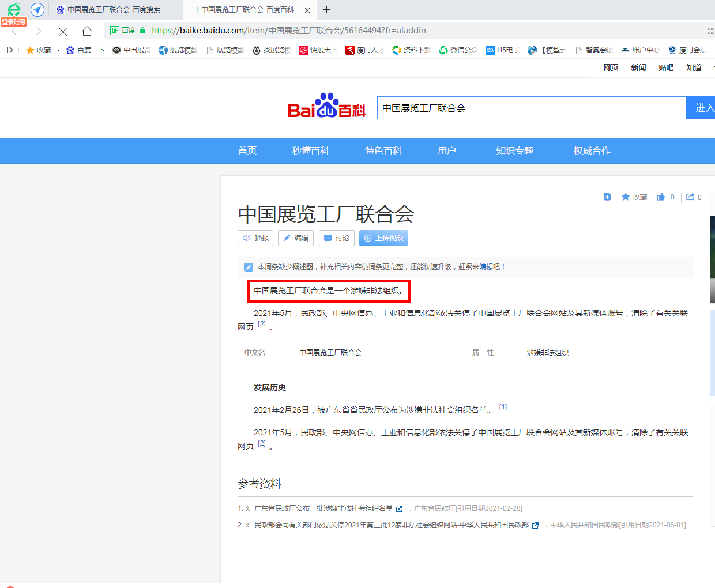Click the 播报 audio button

coord(255,238)
